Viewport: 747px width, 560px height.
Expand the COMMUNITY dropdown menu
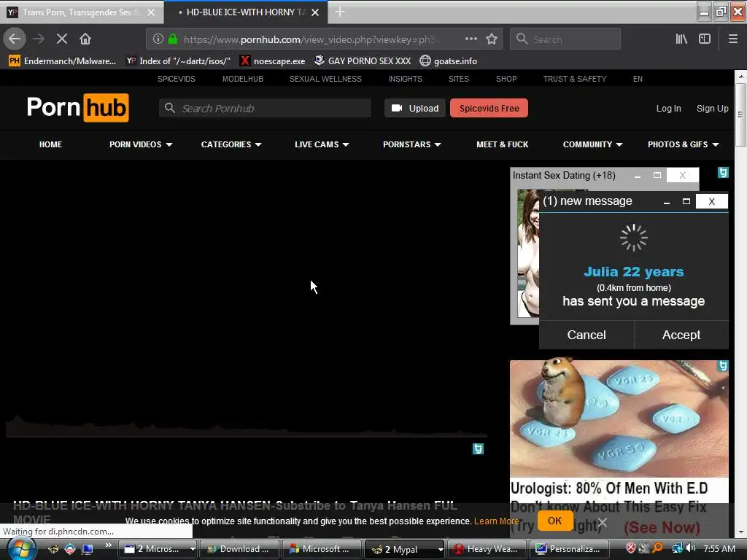pyautogui.click(x=619, y=145)
